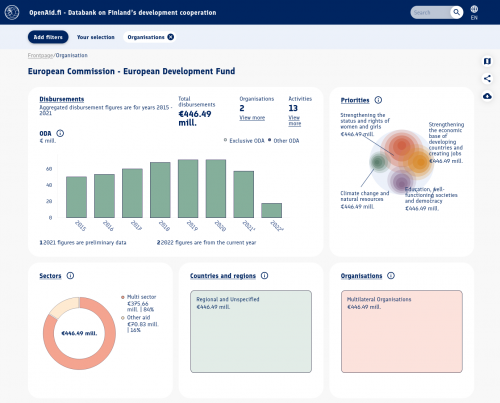Open the Organisations card info icon
The image size is (500, 403).
coord(391,276)
